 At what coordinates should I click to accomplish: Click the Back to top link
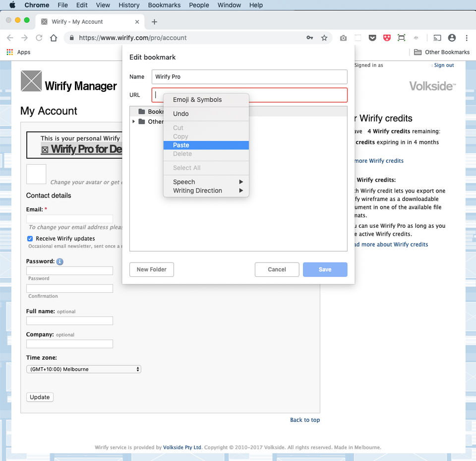coord(305,420)
